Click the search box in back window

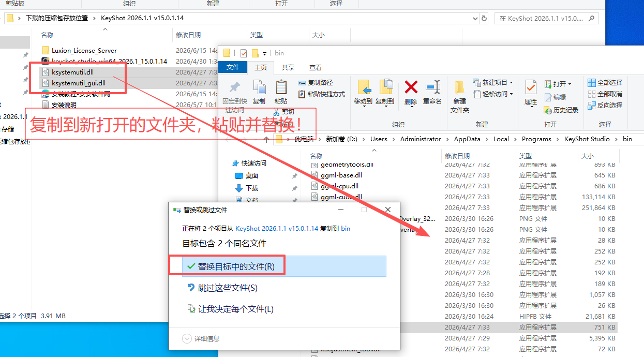547,18
